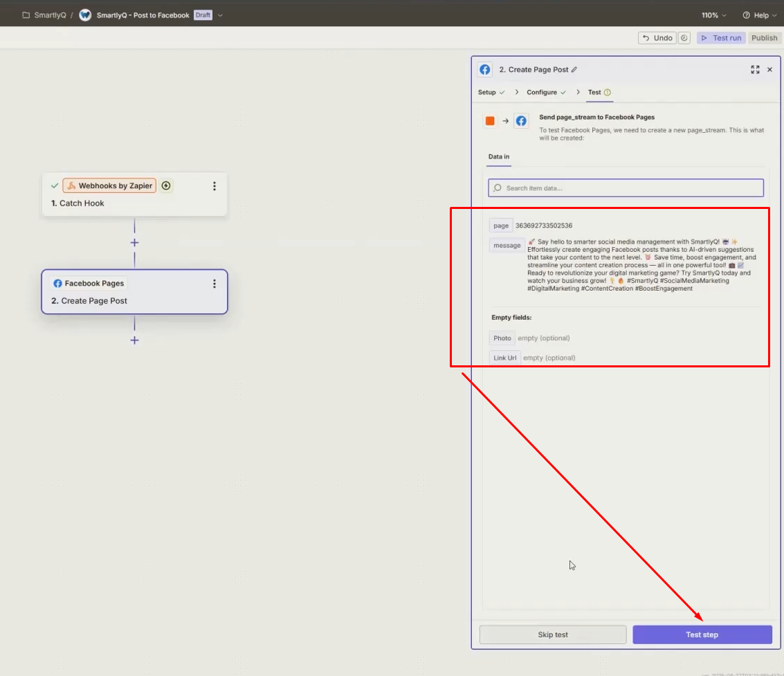This screenshot has width=784, height=676.
Task: Click the message field label
Action: point(507,245)
